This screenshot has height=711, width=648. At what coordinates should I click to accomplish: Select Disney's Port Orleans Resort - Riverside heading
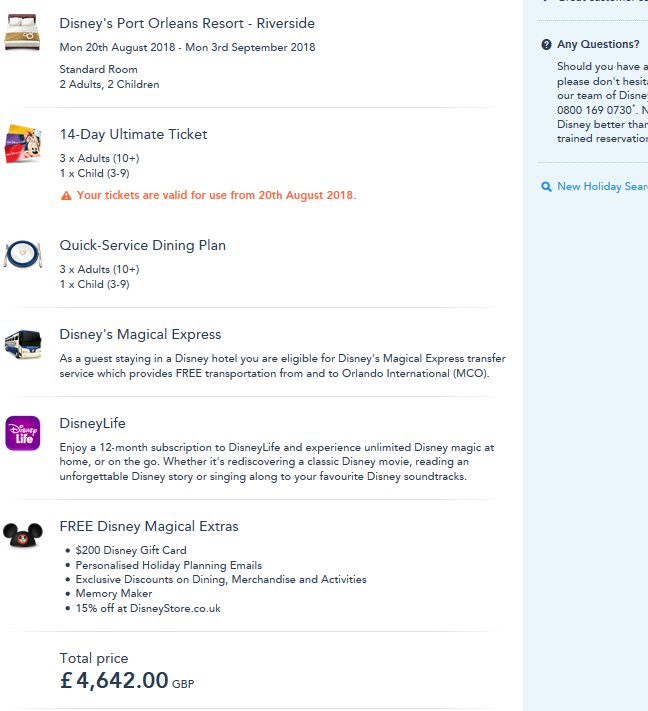187,23
